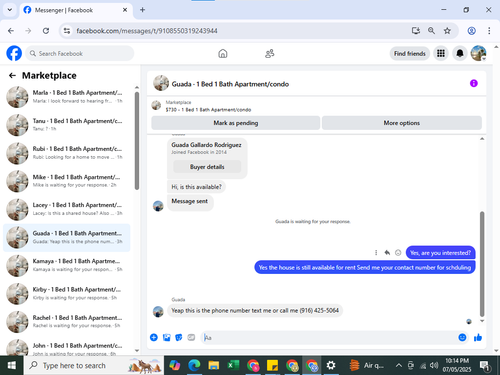Open the notifications bell icon
The height and width of the screenshot is (375, 500).
pyautogui.click(x=460, y=53)
